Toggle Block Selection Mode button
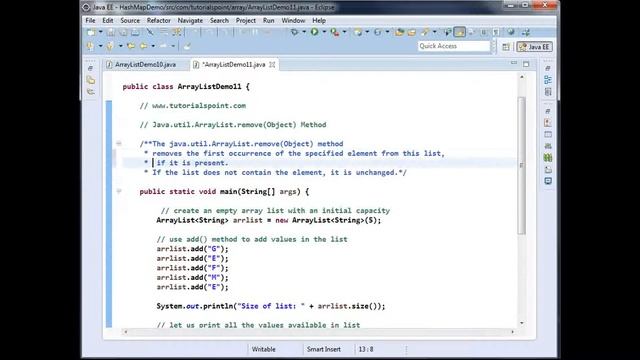640x360 pixels. 484,32
